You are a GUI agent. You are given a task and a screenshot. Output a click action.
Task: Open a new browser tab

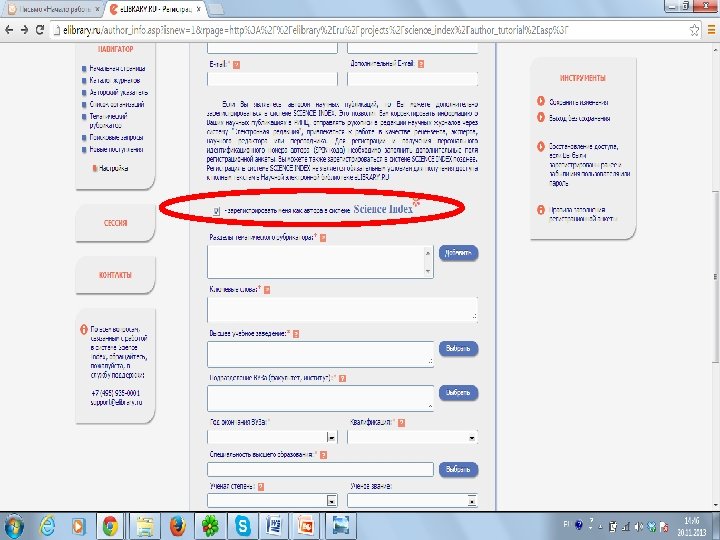point(217,9)
